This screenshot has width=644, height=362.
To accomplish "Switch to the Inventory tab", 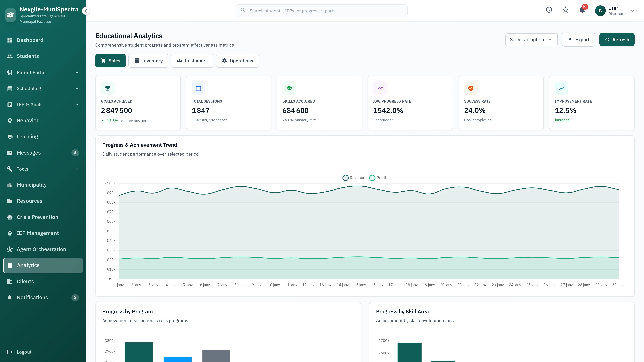I will (148, 61).
